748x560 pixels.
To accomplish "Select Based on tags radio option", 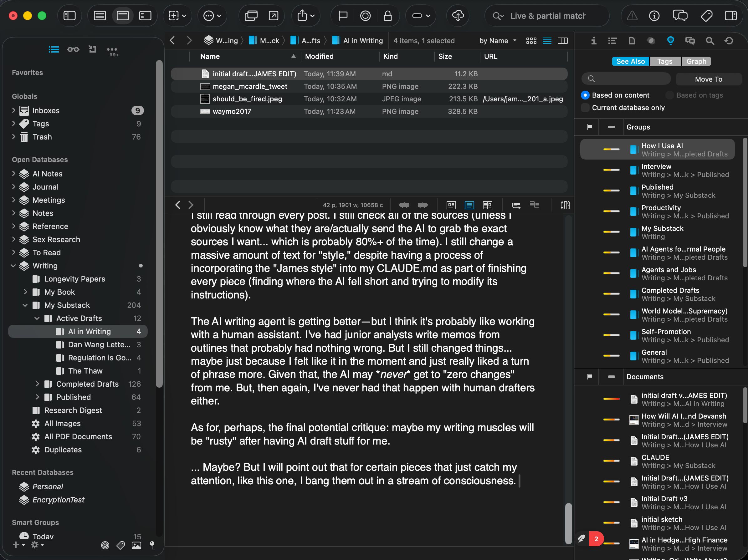I will 669,95.
